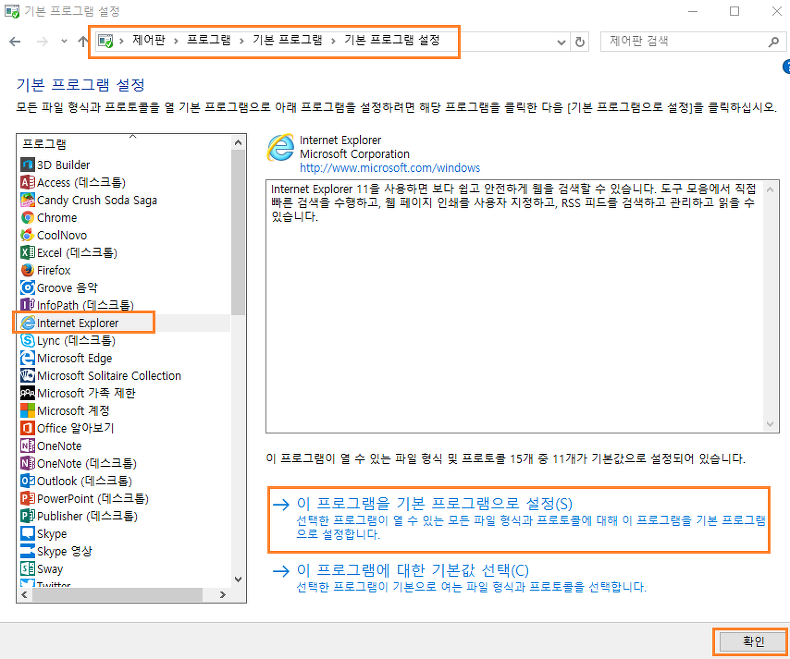Screen dimensions: 790x659
Task: Select the Groove 음악 icon
Action: pyautogui.click(x=27, y=288)
